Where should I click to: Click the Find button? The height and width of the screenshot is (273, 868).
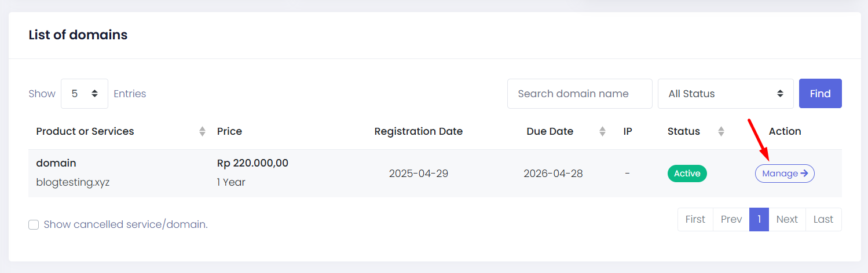click(820, 94)
